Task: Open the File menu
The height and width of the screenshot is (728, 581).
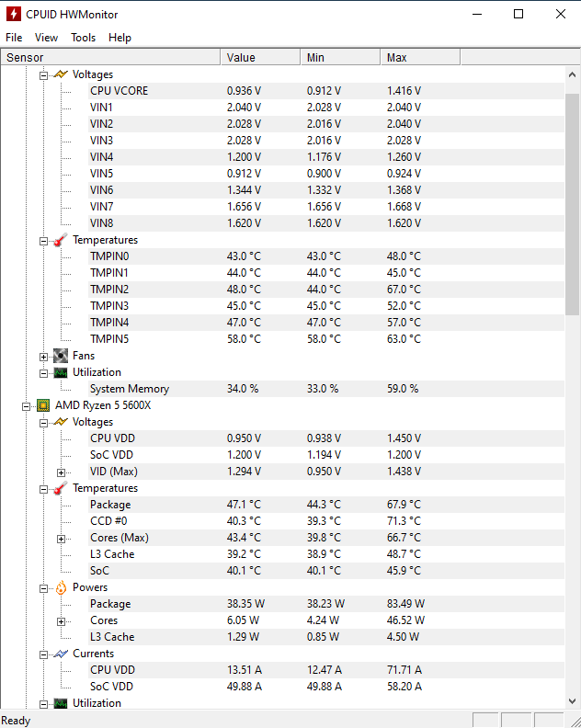Action: coord(14,38)
